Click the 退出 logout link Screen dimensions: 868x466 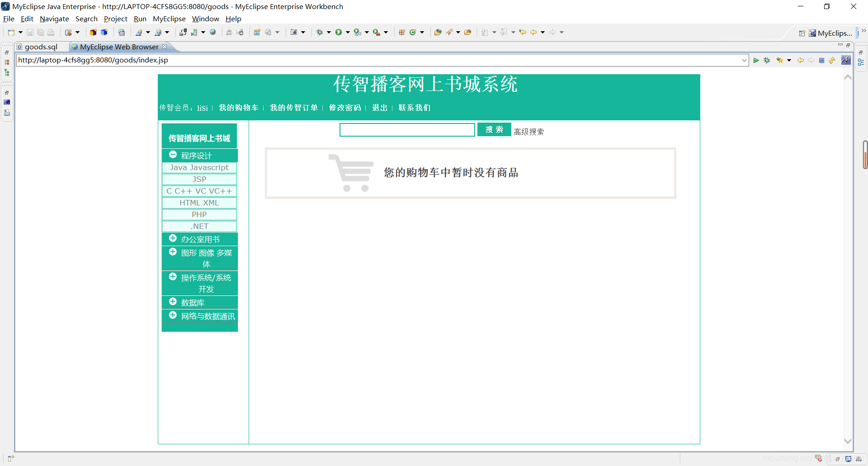click(x=379, y=108)
